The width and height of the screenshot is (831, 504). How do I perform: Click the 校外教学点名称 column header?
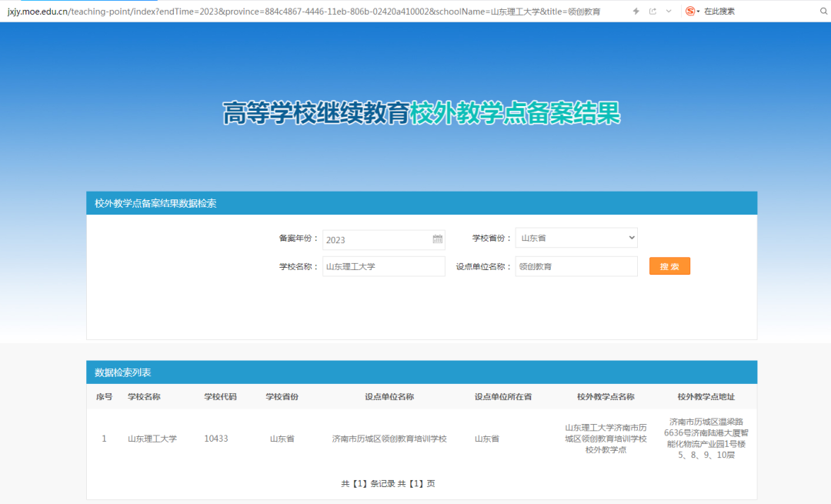(x=606, y=397)
